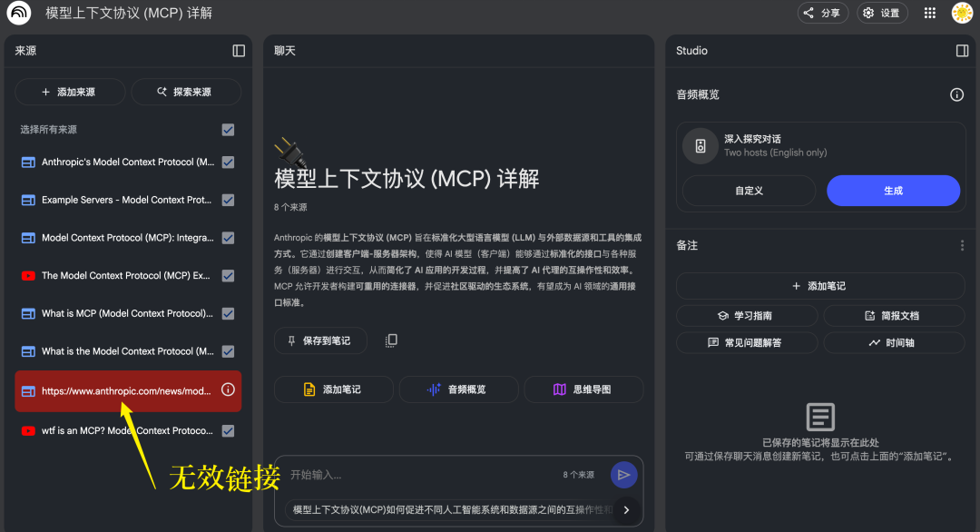Toggle the 选择所有来源 checkbox

(x=228, y=130)
